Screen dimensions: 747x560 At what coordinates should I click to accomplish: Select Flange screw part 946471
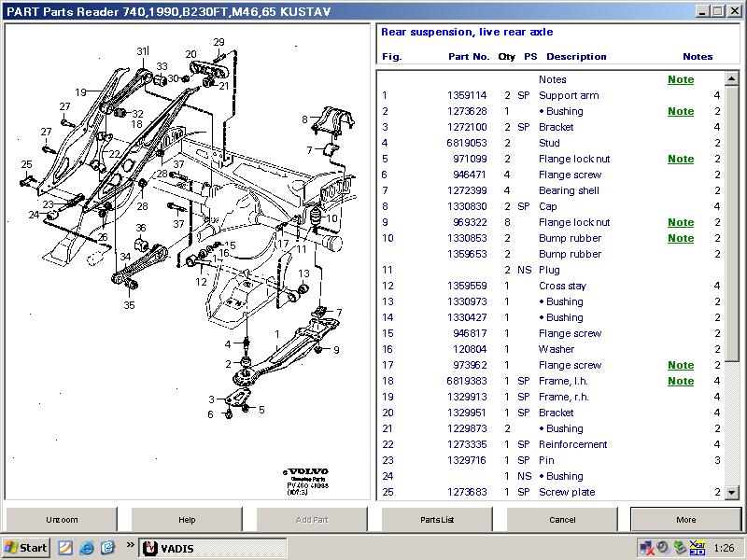tap(551, 175)
